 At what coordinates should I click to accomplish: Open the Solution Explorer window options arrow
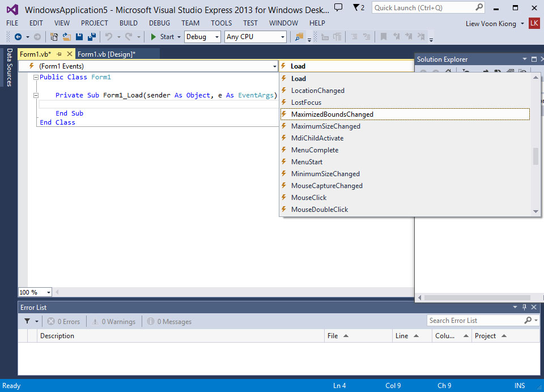point(525,59)
